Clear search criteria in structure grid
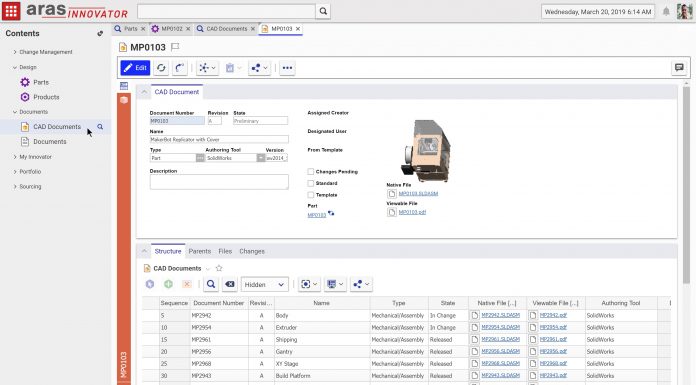 229,284
